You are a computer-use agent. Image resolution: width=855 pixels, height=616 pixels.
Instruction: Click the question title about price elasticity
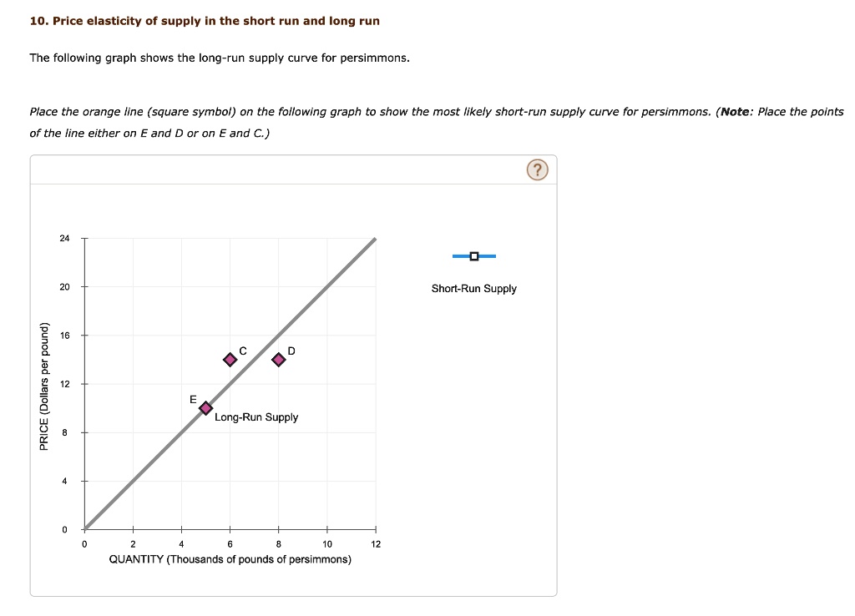[204, 20]
